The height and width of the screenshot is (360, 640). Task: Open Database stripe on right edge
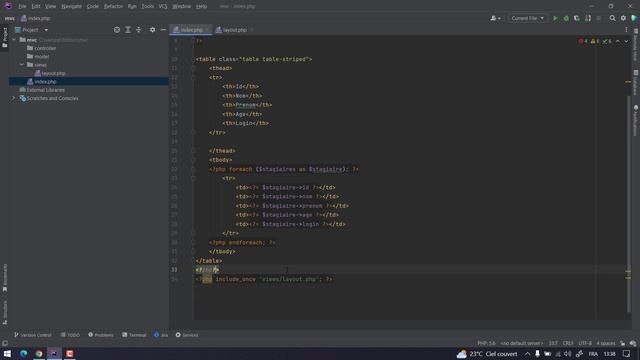636,83
